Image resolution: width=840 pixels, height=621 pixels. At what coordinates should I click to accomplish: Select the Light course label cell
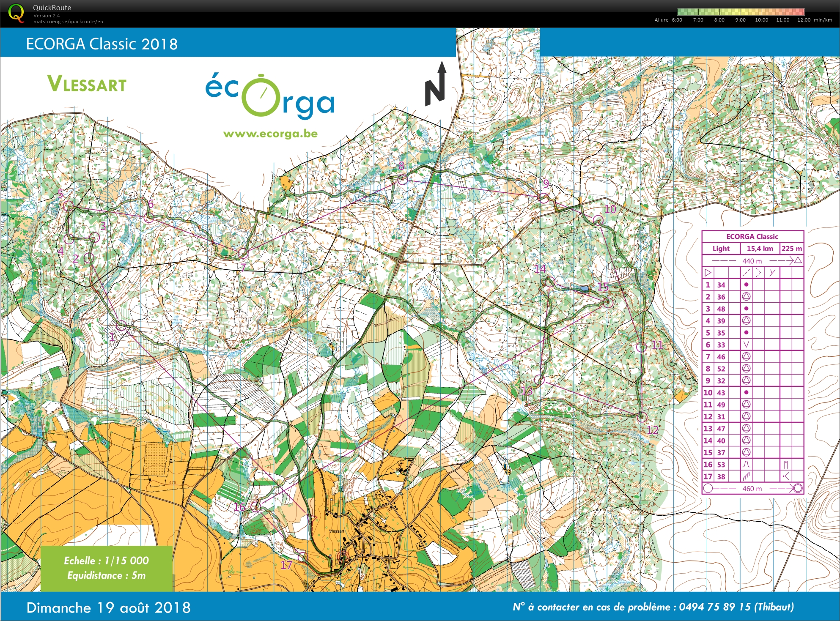pos(721,249)
